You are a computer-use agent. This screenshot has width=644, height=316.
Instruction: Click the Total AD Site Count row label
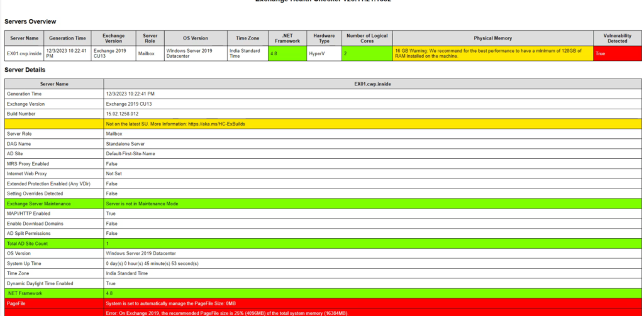pos(27,243)
